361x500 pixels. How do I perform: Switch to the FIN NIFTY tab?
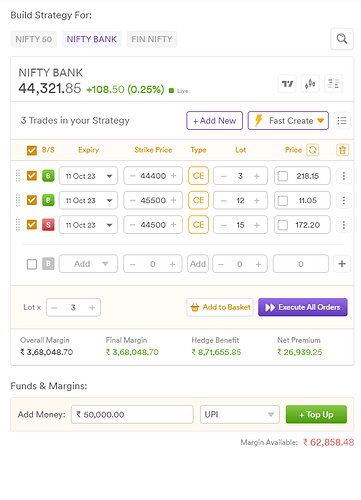click(152, 39)
